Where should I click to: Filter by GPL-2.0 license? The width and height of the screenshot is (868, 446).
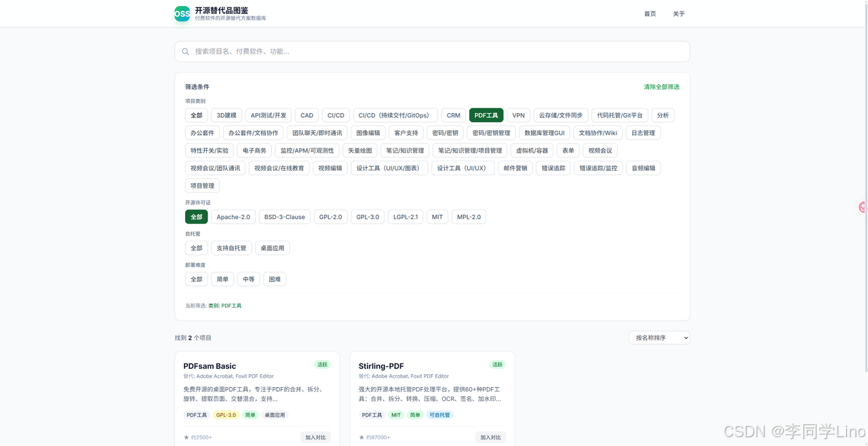pyautogui.click(x=331, y=217)
